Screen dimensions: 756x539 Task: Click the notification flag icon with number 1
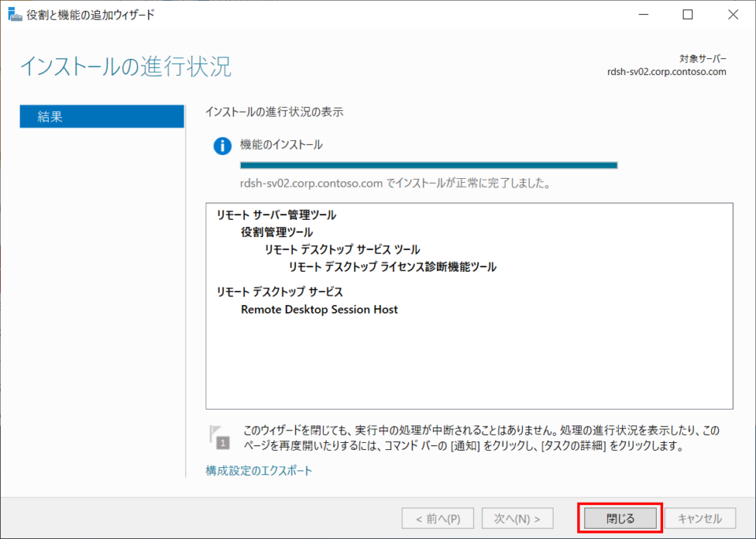[x=220, y=437]
